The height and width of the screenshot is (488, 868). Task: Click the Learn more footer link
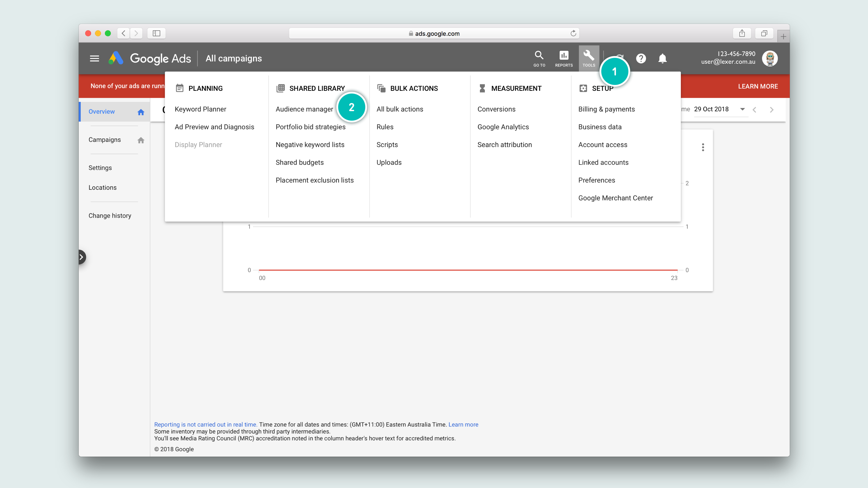[x=463, y=424]
